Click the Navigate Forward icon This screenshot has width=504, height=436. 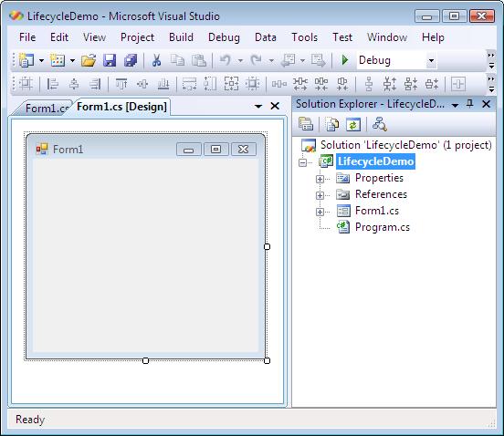(319, 60)
